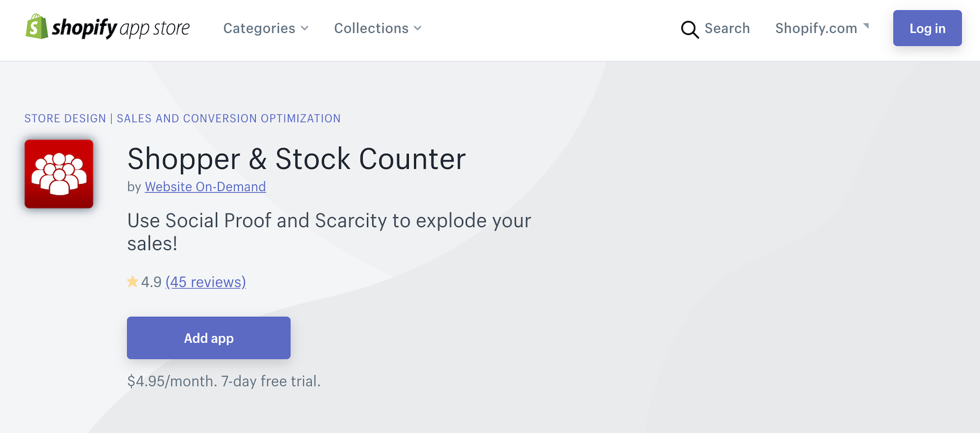This screenshot has height=433, width=980.
Task: Click the yellow rating star icon
Action: pos(133,281)
